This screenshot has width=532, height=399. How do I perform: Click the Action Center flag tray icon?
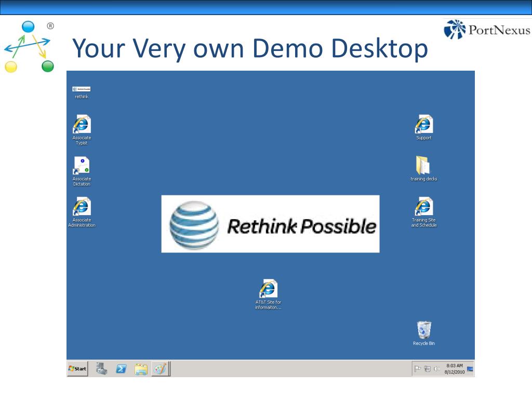(x=418, y=369)
